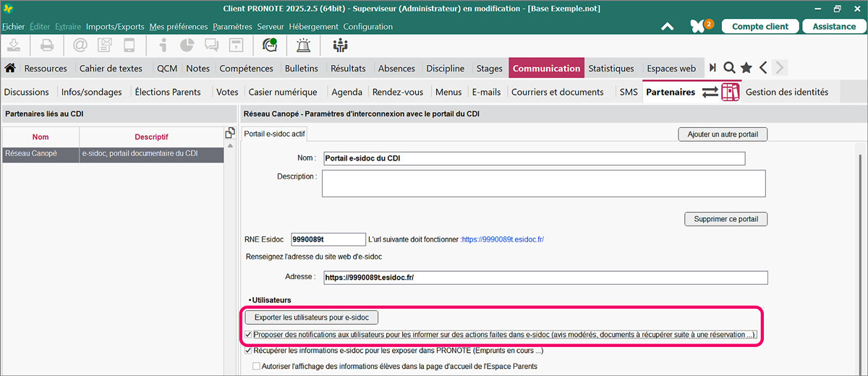Click the Adresse input field

(x=545, y=278)
